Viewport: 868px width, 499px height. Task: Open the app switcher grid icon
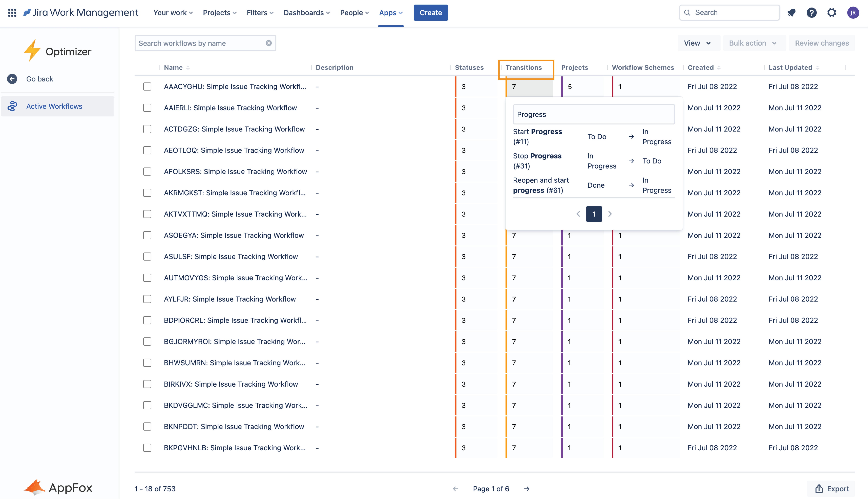(x=12, y=12)
